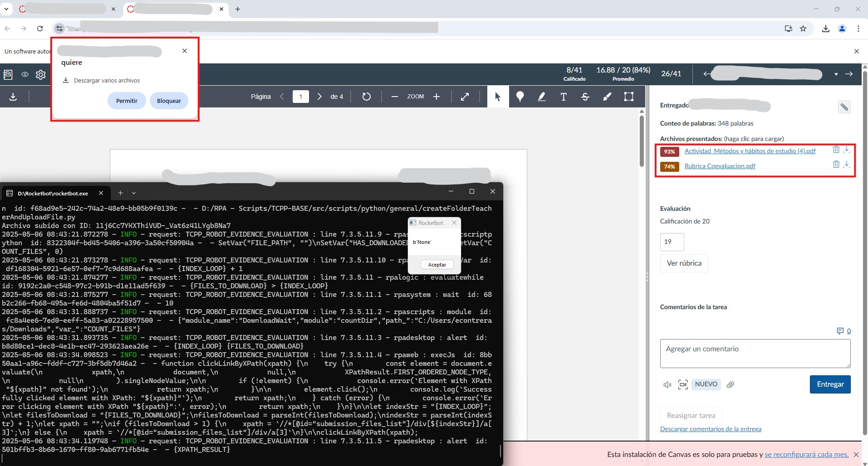This screenshot has width=868, height=466.
Task: Toggle full screen document view
Action: click(465, 97)
